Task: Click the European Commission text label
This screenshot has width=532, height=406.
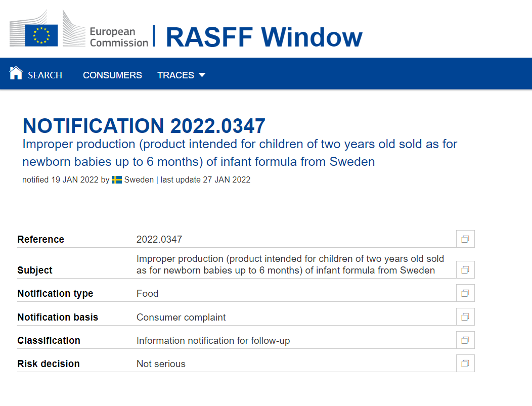Action: [x=119, y=37]
